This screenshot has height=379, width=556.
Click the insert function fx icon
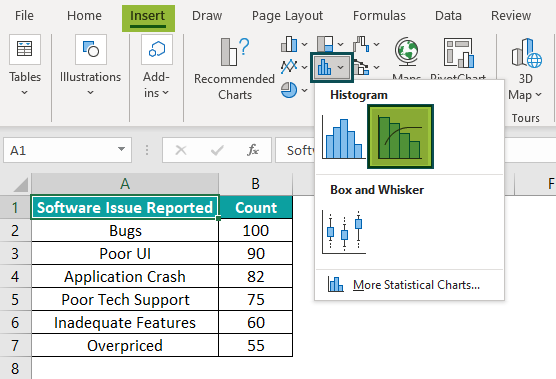pos(253,150)
